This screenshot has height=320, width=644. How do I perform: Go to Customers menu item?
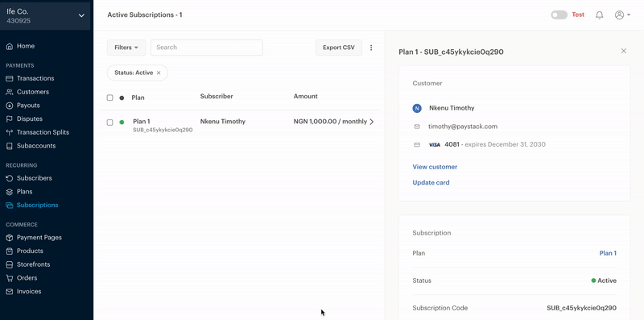(x=33, y=92)
